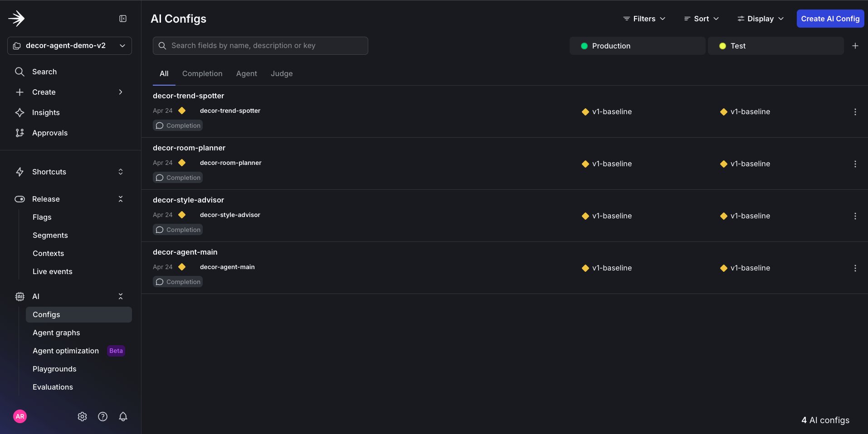The height and width of the screenshot is (434, 868).
Task: Open the Sort dropdown
Action: pos(701,19)
